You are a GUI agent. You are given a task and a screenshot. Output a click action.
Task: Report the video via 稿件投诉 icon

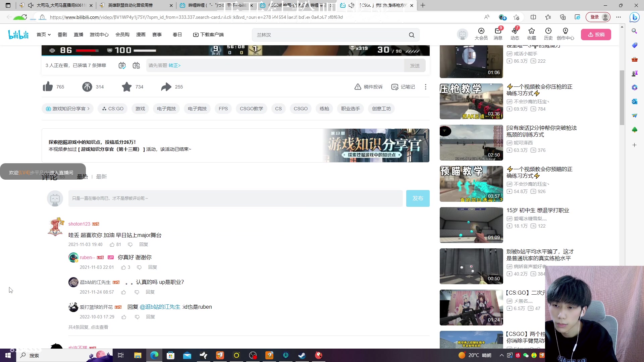[368, 87]
